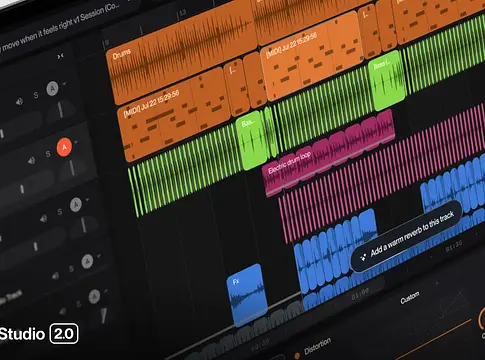Click the first track's pan knob

61,111
